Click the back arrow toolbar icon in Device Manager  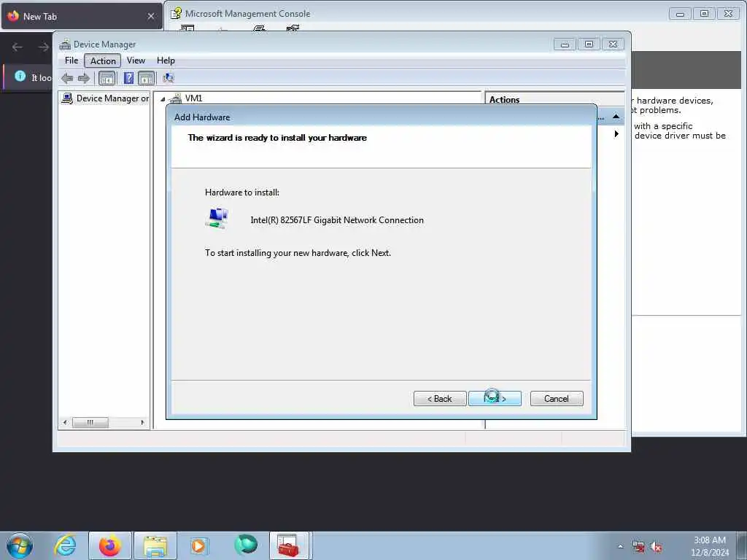click(67, 78)
